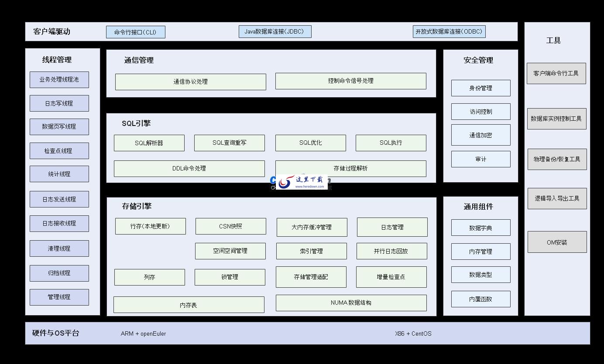Select the 日志发送线程 entry

pyautogui.click(x=59, y=199)
